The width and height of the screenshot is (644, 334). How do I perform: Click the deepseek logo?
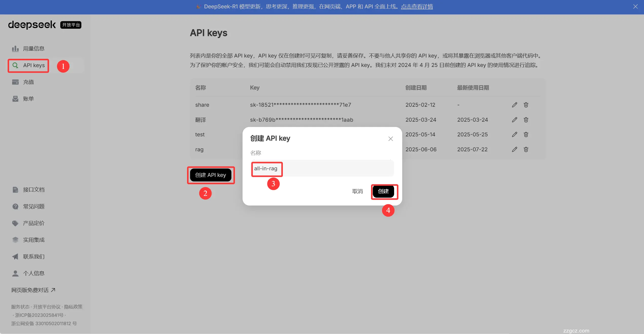32,25
